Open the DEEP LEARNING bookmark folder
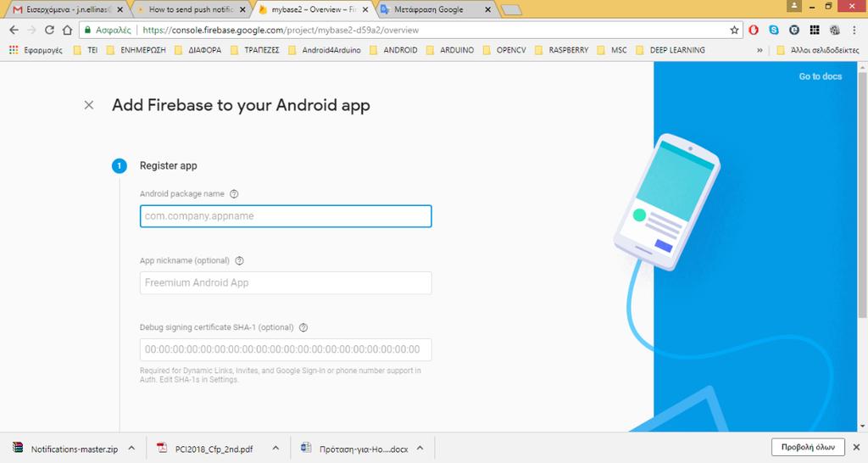The width and height of the screenshot is (868, 463). [x=670, y=50]
